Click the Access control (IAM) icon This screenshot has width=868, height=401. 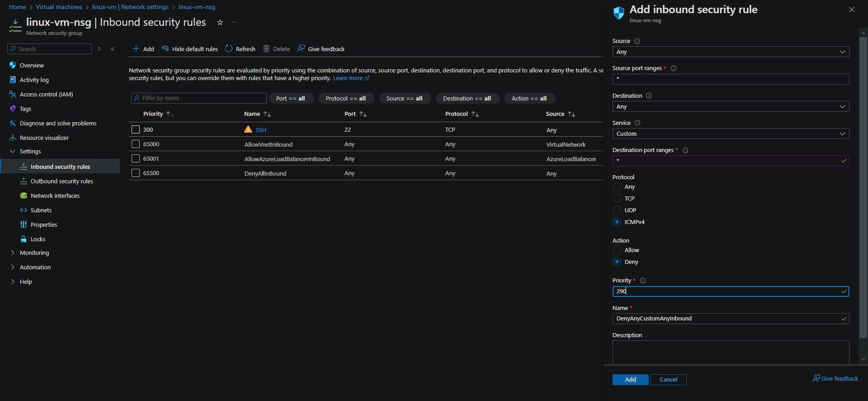(x=13, y=94)
